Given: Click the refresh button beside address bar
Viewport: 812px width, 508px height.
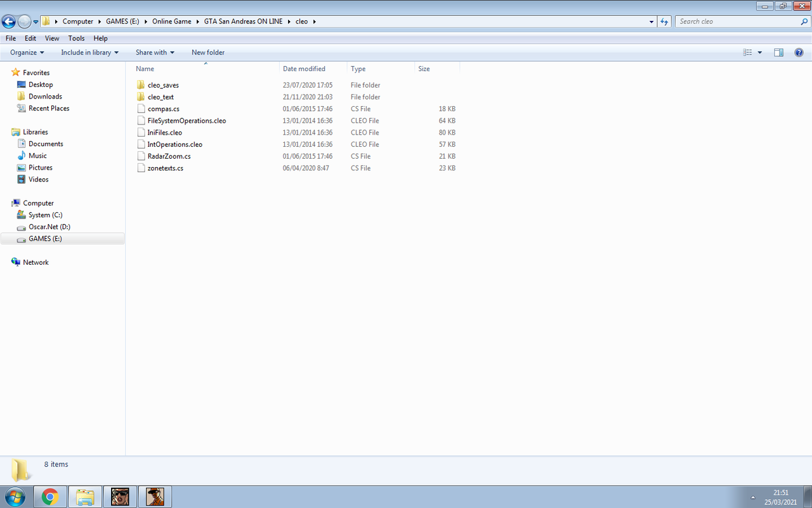Looking at the screenshot, I should pyautogui.click(x=664, y=22).
